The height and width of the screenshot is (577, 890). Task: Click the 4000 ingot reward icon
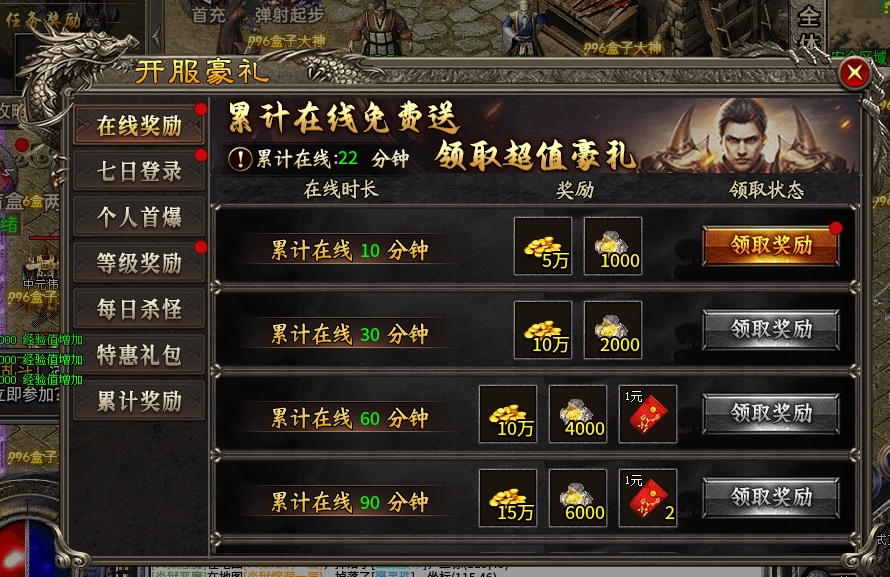point(578,414)
